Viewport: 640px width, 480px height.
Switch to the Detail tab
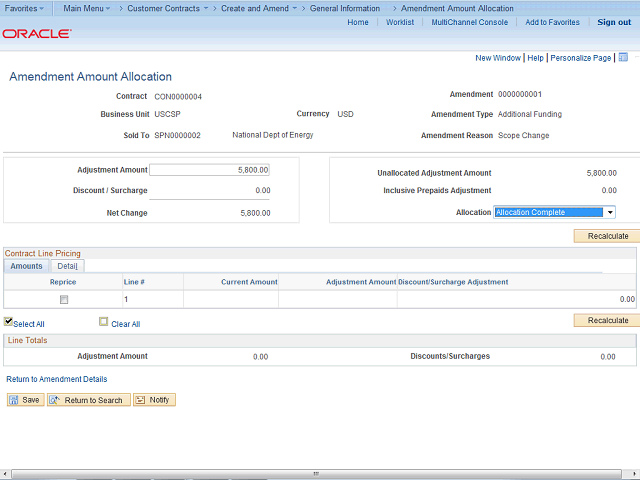pos(67,266)
